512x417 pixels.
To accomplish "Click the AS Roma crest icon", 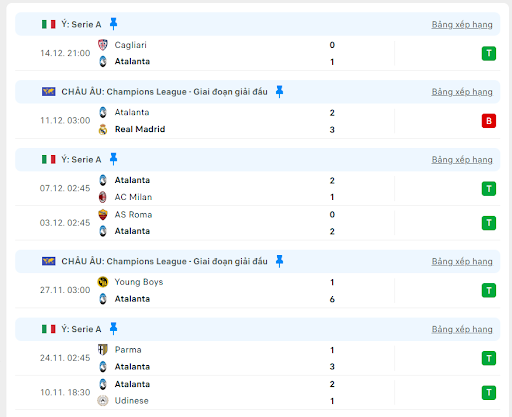I will click(103, 214).
